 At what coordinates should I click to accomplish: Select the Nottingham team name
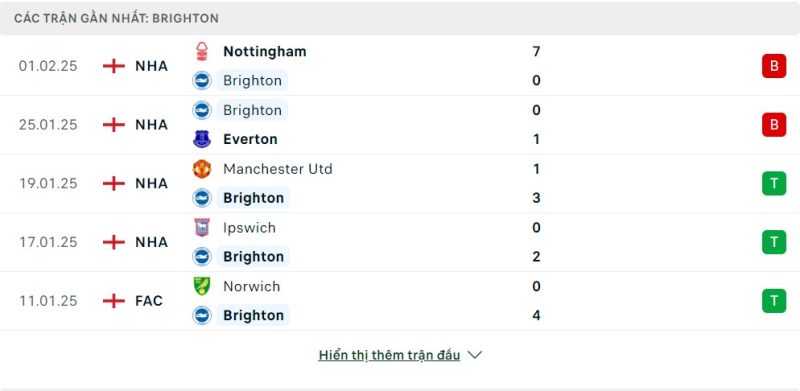click(x=265, y=52)
